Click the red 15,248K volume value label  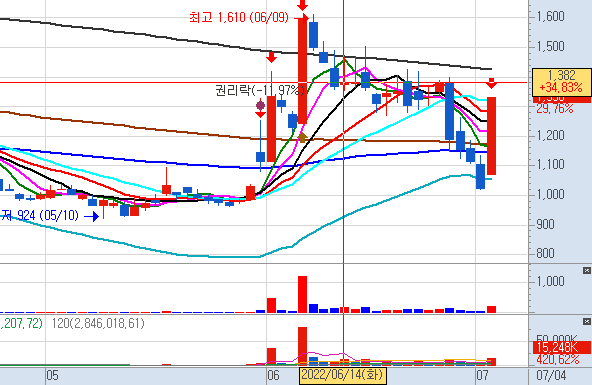pyautogui.click(x=561, y=347)
